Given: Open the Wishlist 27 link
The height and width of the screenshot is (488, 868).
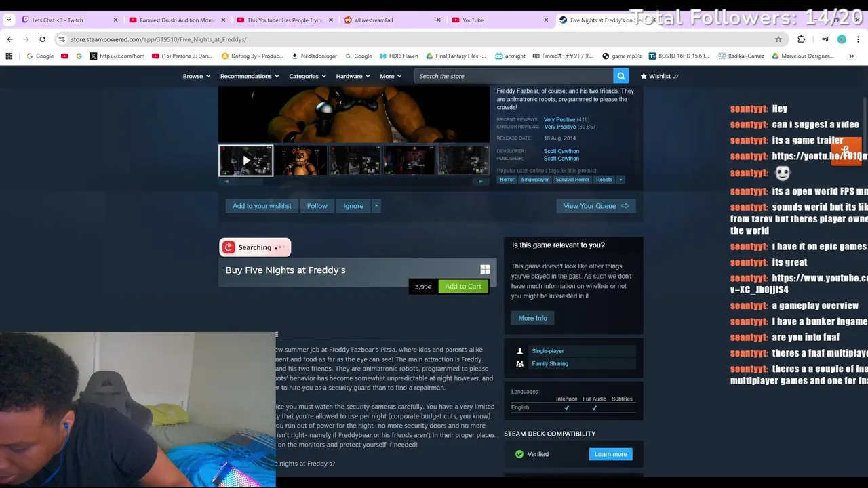Looking at the screenshot, I should click(x=659, y=76).
